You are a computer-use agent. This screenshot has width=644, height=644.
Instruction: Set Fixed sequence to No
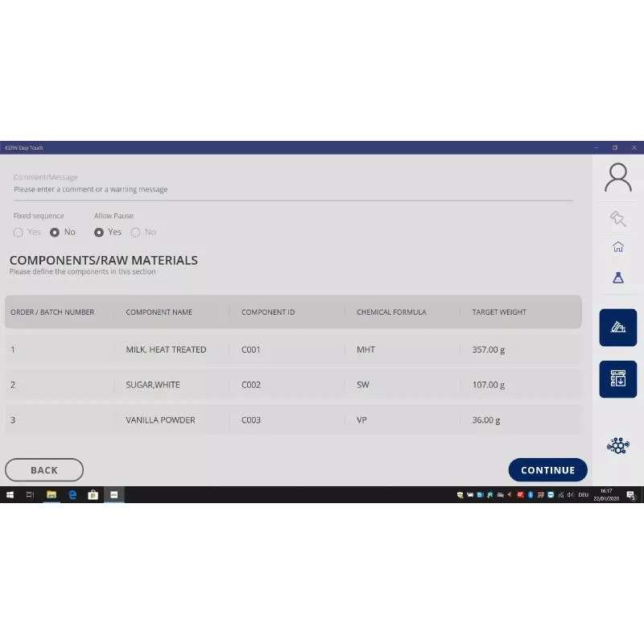pyautogui.click(x=55, y=233)
